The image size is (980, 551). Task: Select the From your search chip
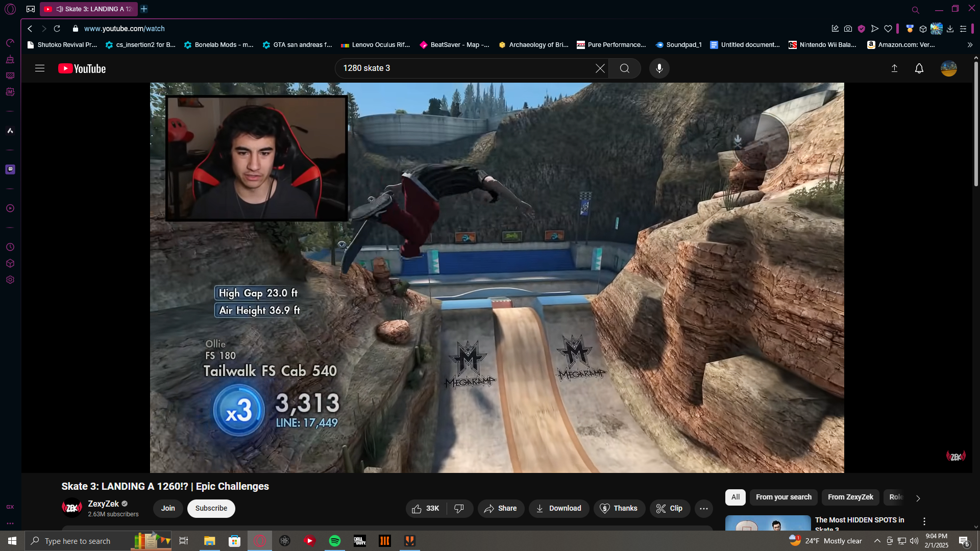pyautogui.click(x=783, y=497)
